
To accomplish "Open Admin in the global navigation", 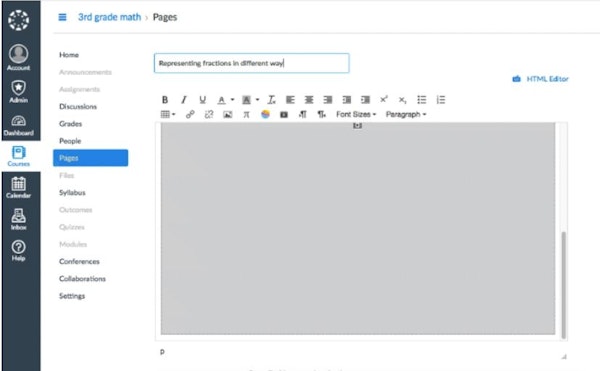I will coord(19,92).
